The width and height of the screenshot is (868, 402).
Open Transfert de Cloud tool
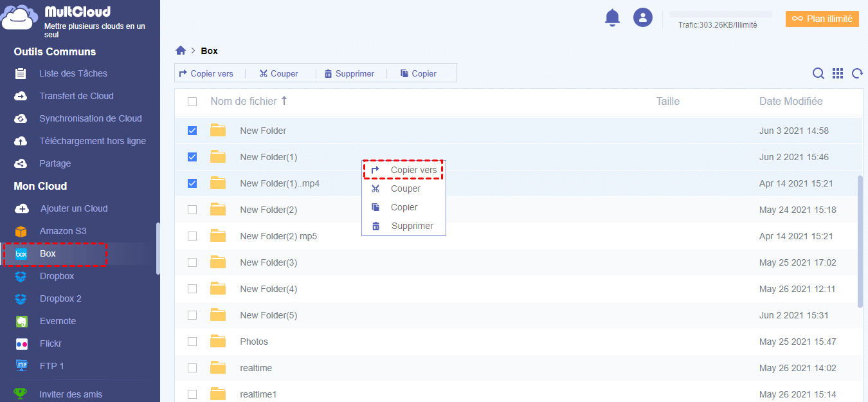tap(77, 96)
